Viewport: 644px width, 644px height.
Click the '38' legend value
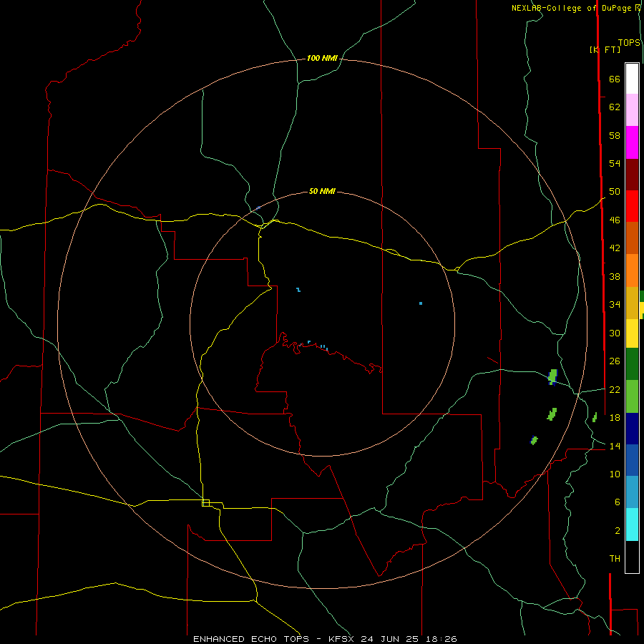tap(615, 276)
